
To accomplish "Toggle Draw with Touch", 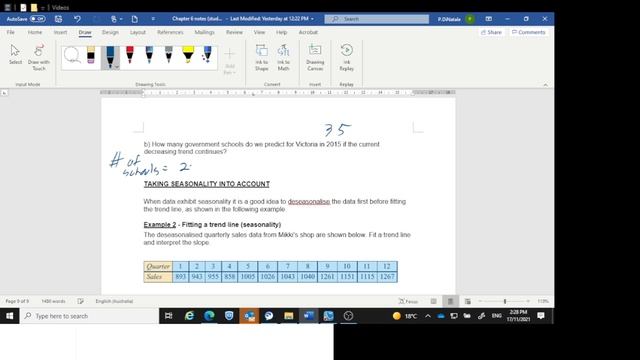I will click(39, 57).
